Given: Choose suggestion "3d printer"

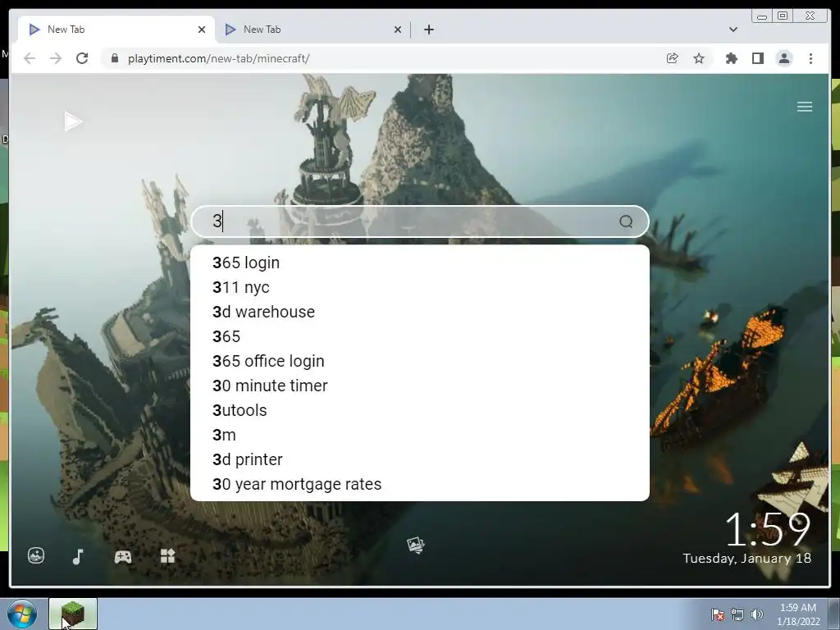Looking at the screenshot, I should point(419,459).
